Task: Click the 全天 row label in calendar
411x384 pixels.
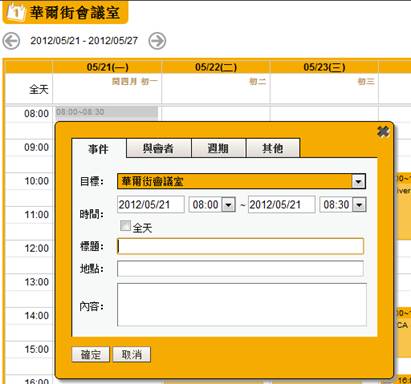Action: click(39, 89)
